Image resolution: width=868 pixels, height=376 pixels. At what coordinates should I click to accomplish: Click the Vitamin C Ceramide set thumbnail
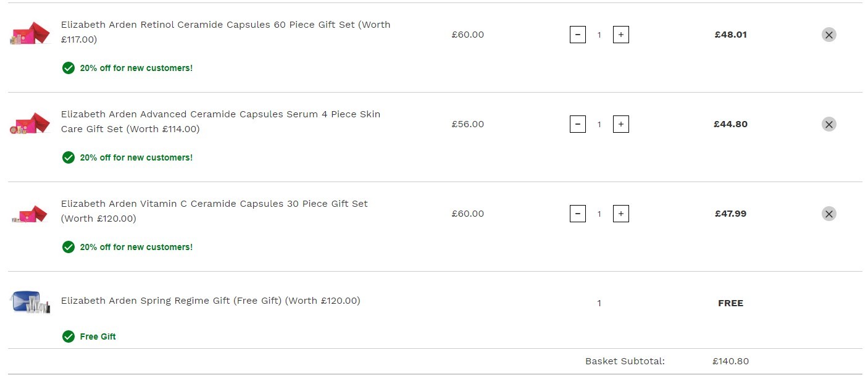point(30,214)
